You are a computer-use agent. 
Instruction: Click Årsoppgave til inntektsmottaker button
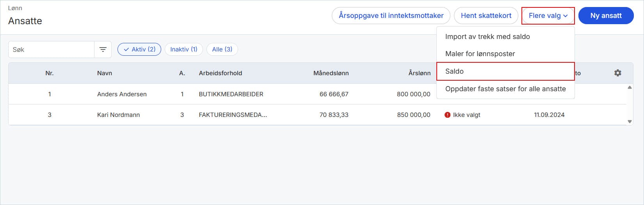point(391,16)
